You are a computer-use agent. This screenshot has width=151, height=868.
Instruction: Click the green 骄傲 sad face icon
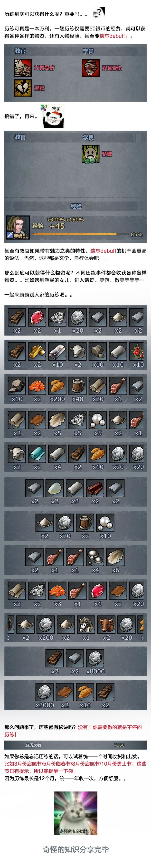click(90, 154)
